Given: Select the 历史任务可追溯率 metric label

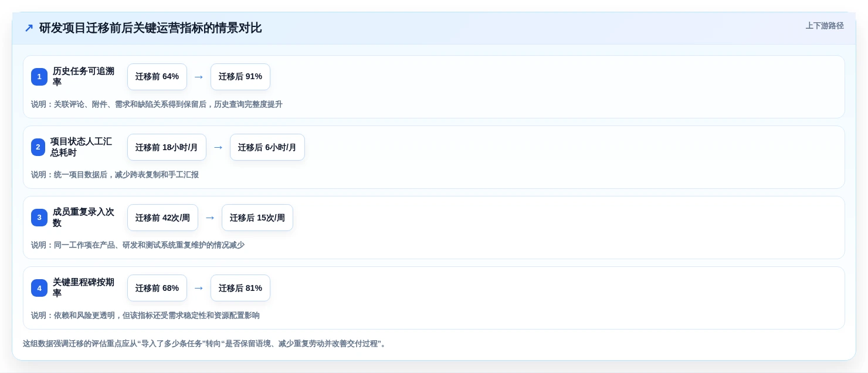Looking at the screenshot, I should 84,77.
